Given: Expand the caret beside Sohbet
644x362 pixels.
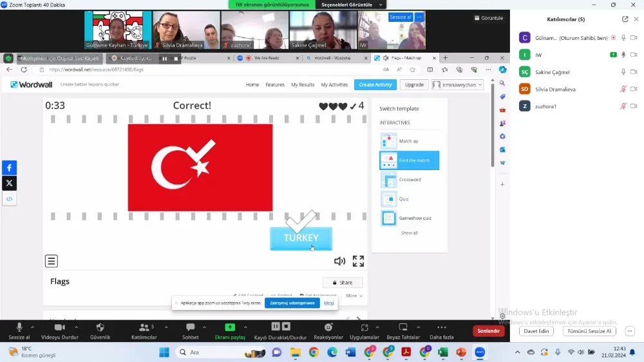Looking at the screenshot, I should click(204, 327).
